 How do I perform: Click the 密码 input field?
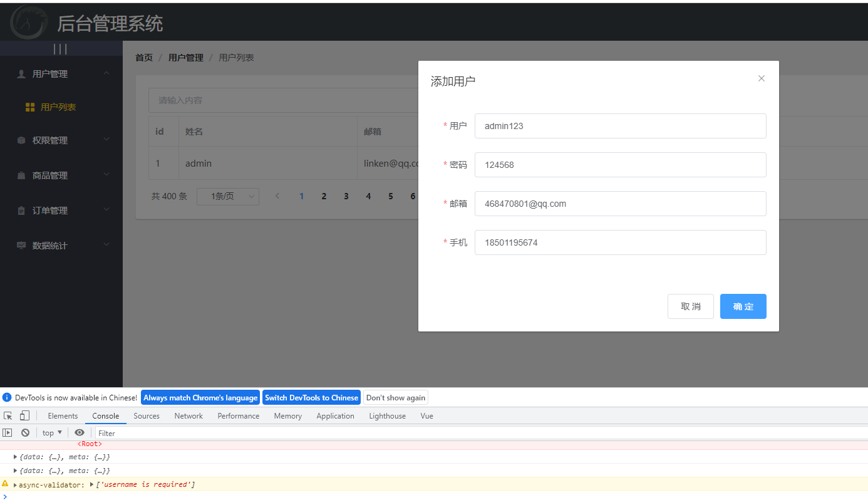pyautogui.click(x=620, y=165)
